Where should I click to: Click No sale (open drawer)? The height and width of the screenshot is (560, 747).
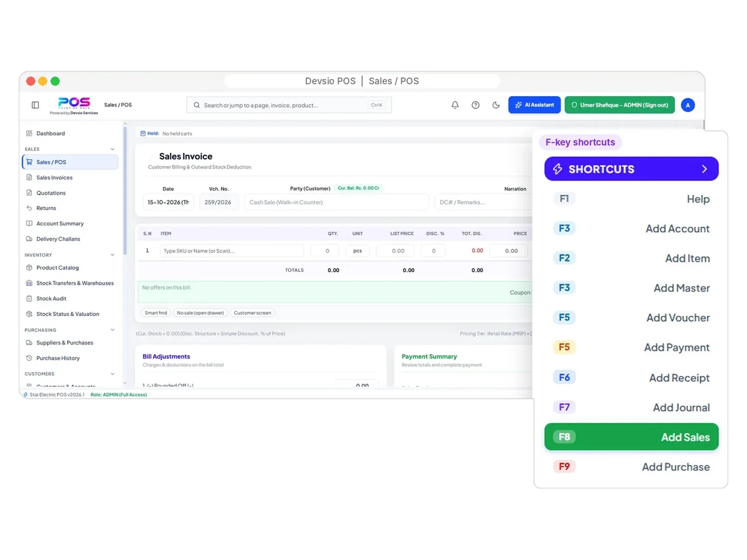[x=201, y=313]
